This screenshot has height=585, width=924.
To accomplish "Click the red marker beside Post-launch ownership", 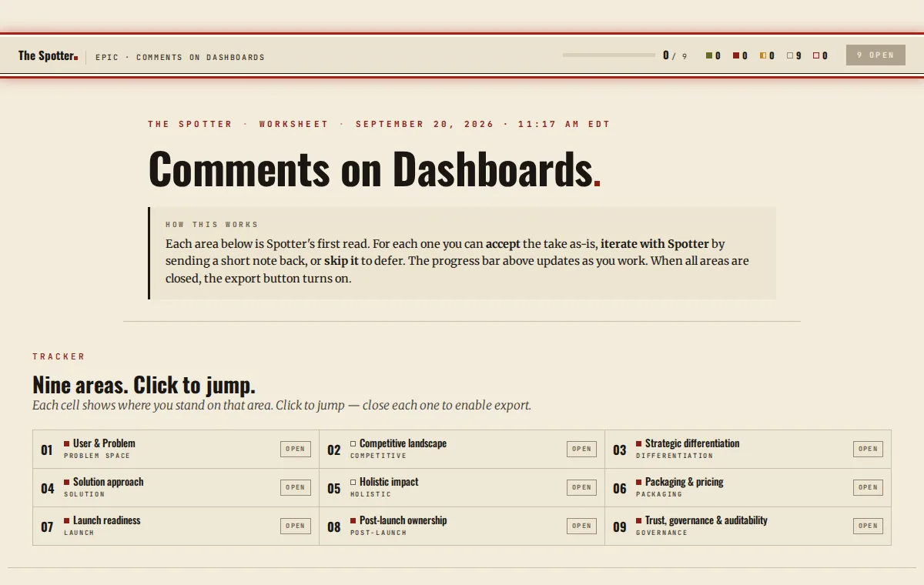I will [353, 520].
